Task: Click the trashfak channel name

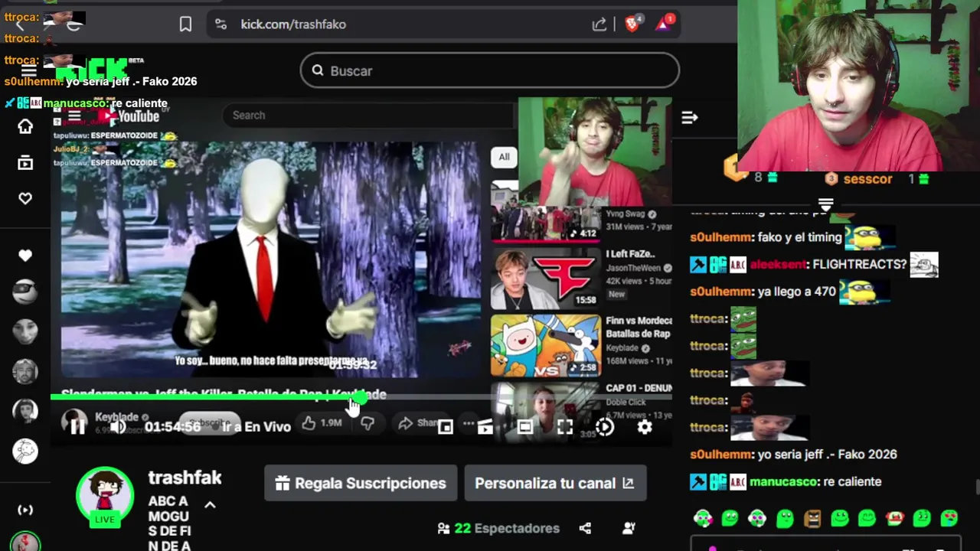Action: click(185, 478)
